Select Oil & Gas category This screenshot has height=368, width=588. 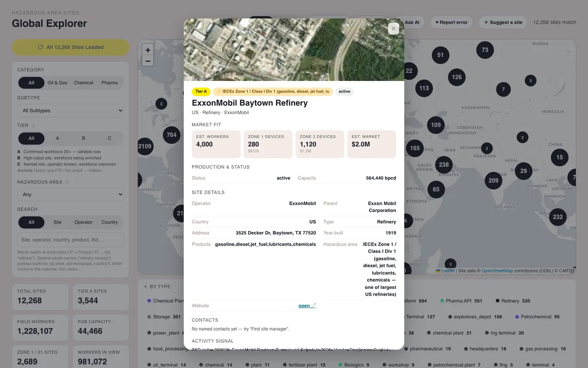pos(57,83)
